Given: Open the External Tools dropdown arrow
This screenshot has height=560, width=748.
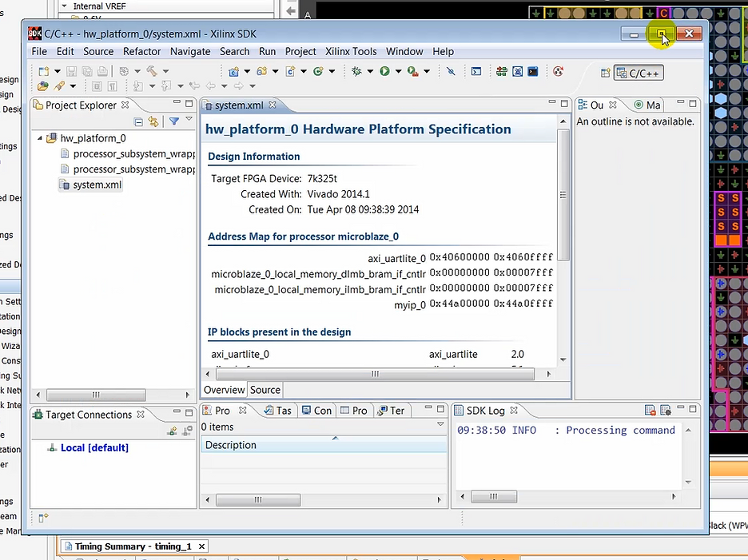Looking at the screenshot, I should (427, 72).
